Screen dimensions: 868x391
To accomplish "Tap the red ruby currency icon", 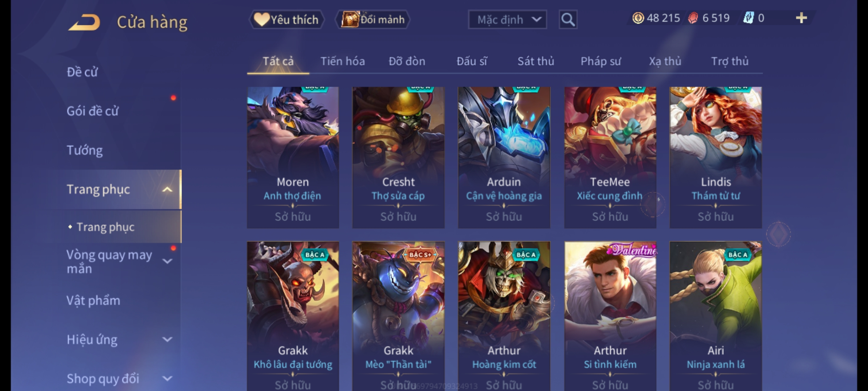I will (693, 18).
